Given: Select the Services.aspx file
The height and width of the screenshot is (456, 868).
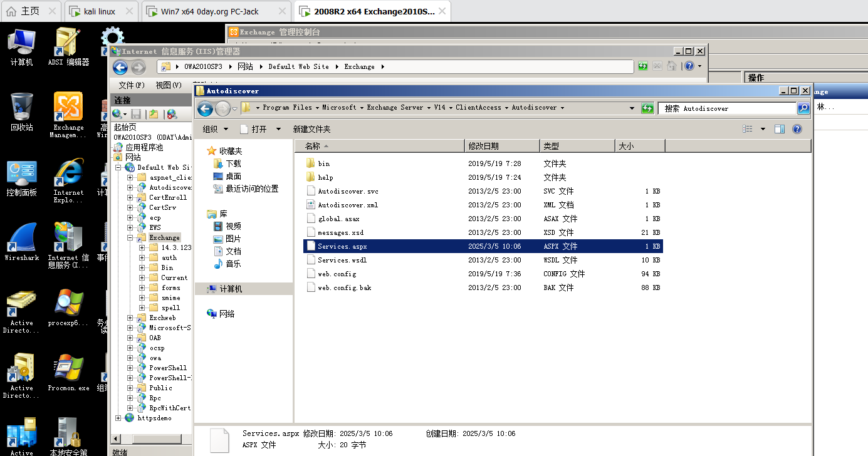Looking at the screenshot, I should click(483, 246).
